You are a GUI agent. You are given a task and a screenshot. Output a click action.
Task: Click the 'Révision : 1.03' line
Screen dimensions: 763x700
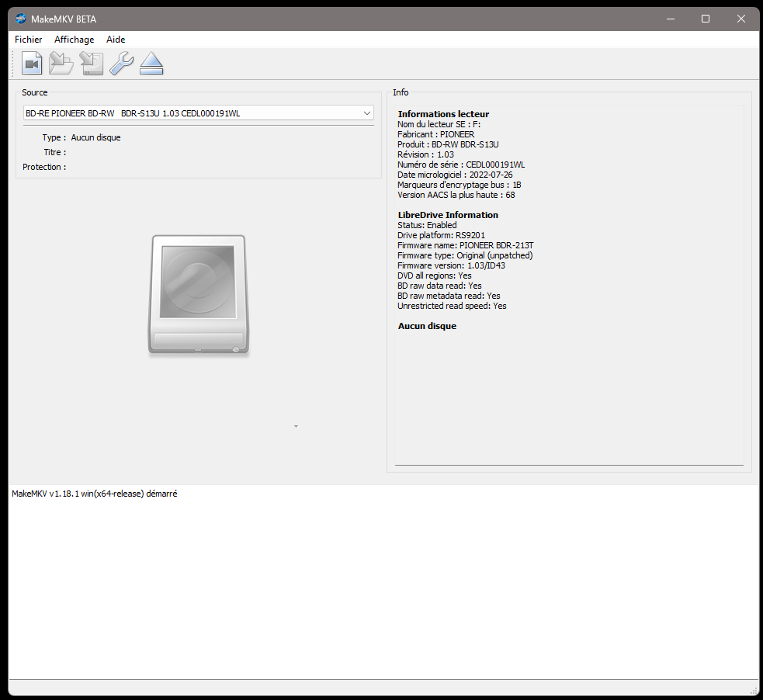(x=425, y=154)
